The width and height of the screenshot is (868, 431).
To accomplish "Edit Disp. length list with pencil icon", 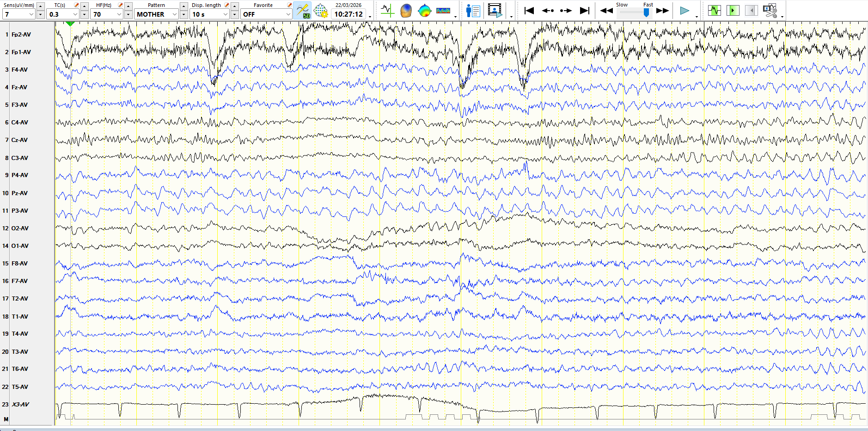I will click(x=227, y=5).
